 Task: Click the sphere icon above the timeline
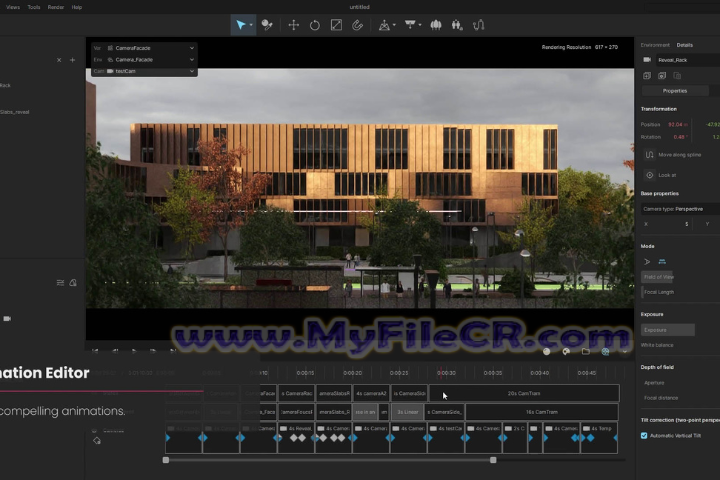546,351
